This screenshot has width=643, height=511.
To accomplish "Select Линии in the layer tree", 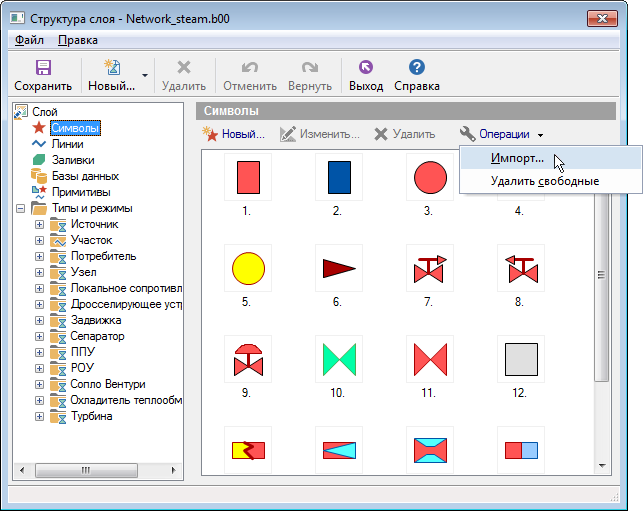I will coord(67,144).
